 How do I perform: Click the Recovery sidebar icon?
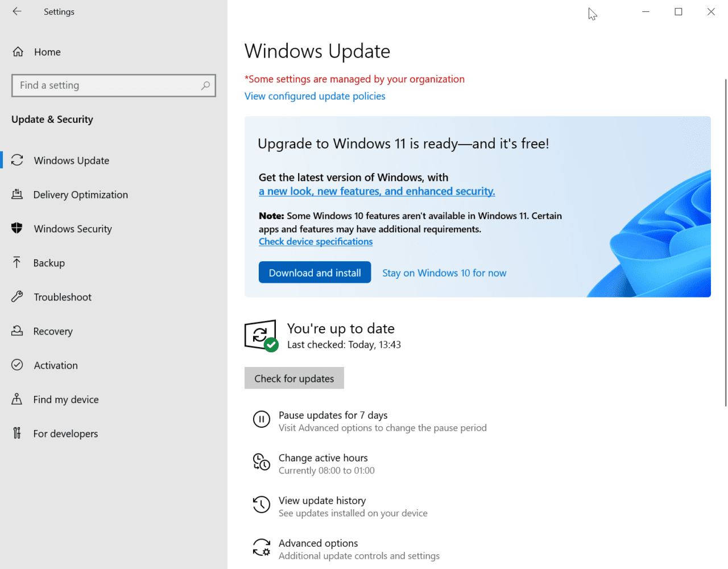tap(17, 331)
